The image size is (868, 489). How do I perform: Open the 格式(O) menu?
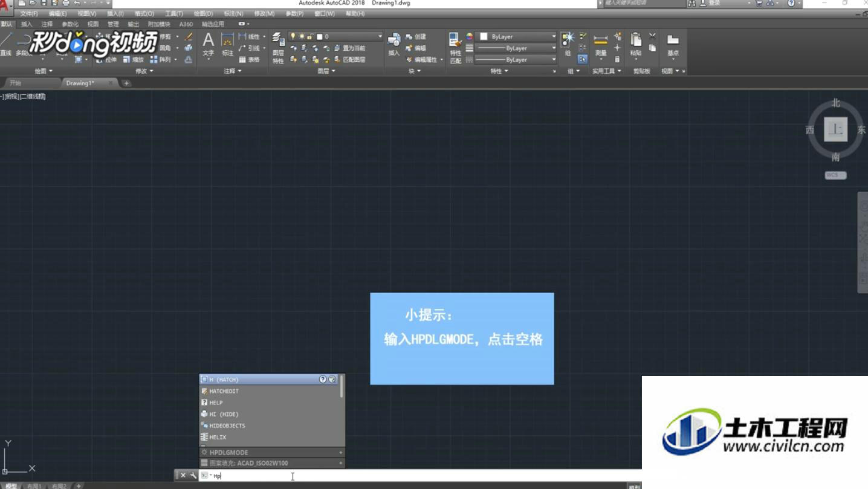pos(144,13)
